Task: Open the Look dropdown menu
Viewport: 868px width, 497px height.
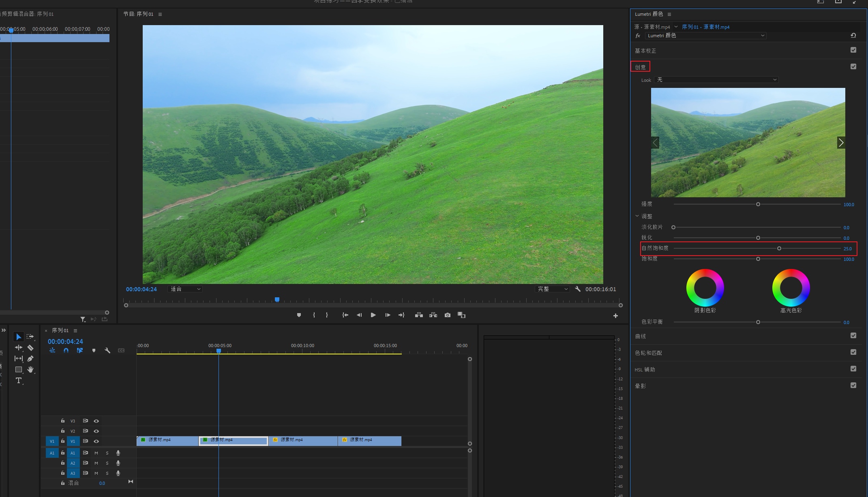Action: click(716, 80)
